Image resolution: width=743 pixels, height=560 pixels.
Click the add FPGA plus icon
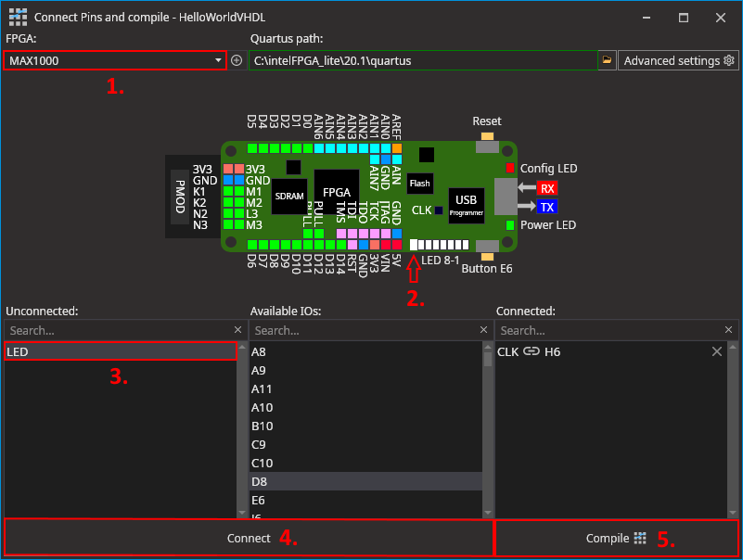coord(237,60)
